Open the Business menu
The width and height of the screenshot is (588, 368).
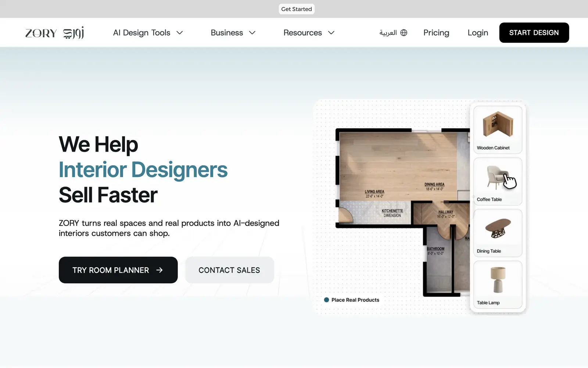pyautogui.click(x=233, y=33)
